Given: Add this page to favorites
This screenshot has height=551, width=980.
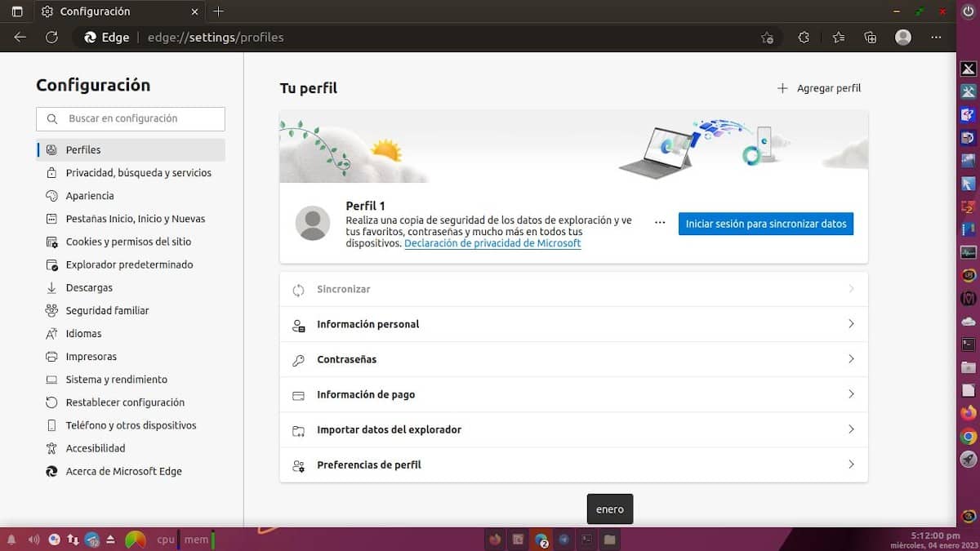Looking at the screenshot, I should point(767,37).
